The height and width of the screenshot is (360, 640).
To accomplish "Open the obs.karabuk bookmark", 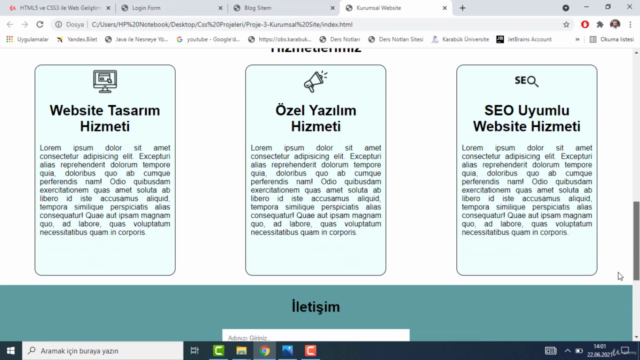I will pyautogui.click(x=280, y=39).
